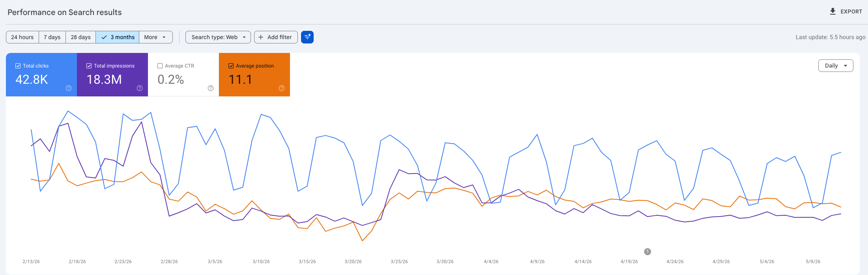Viewport: 868px width, 275px height.
Task: Click the Last update: 5.5 hours ago text
Action: (x=831, y=37)
